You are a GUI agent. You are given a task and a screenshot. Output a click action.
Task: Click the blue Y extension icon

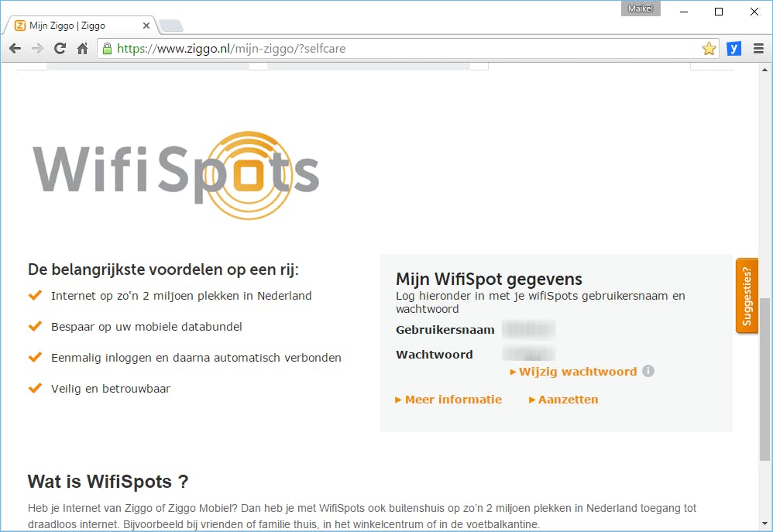coord(733,48)
